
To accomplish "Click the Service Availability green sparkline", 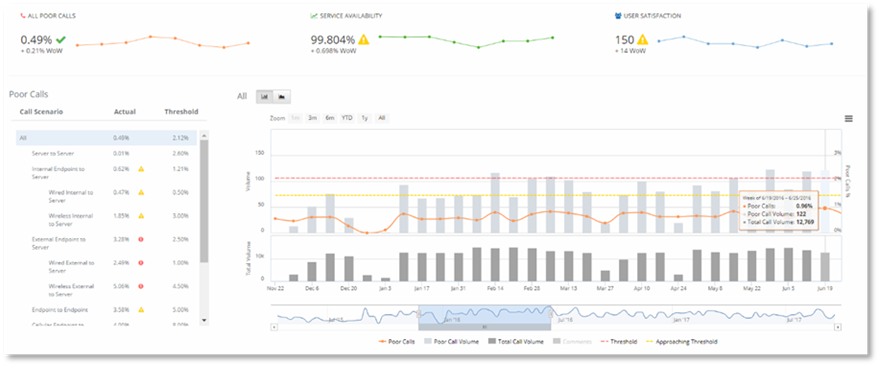I will coord(466,41).
